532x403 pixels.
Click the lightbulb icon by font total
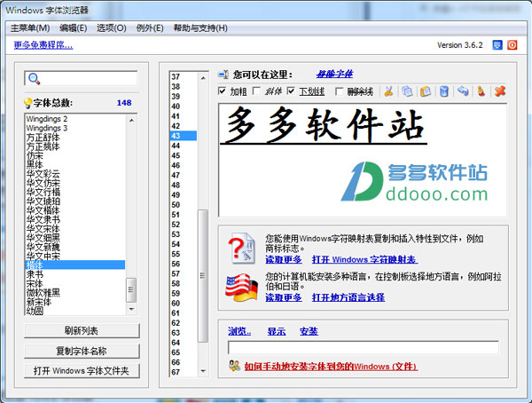tap(27, 103)
